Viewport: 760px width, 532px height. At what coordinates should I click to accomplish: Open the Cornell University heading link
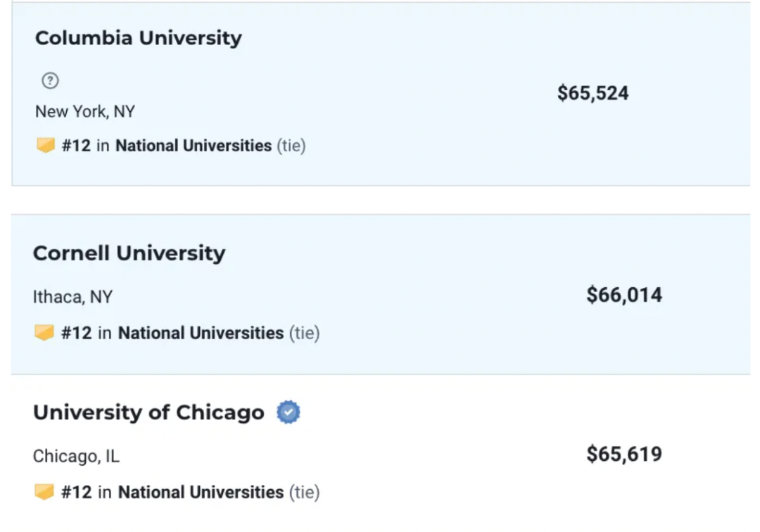(x=129, y=253)
